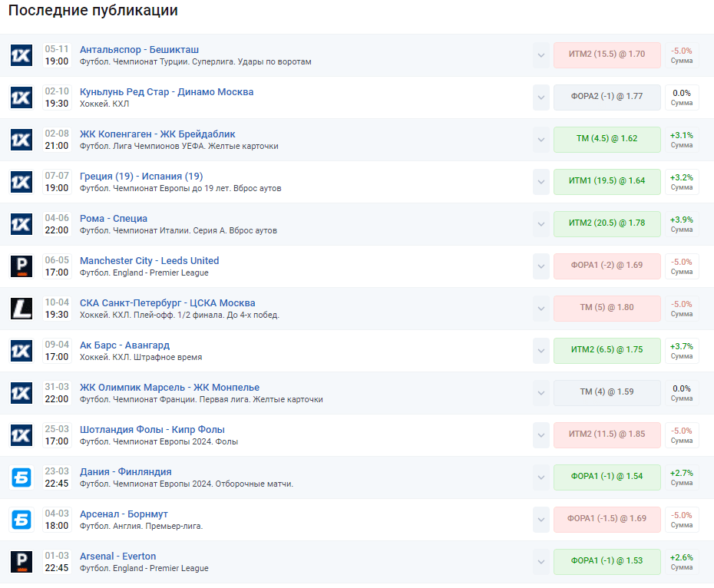Click the P bookmaker icon beside Manchester City - Leeds United
714x588 pixels.
[x=21, y=266]
